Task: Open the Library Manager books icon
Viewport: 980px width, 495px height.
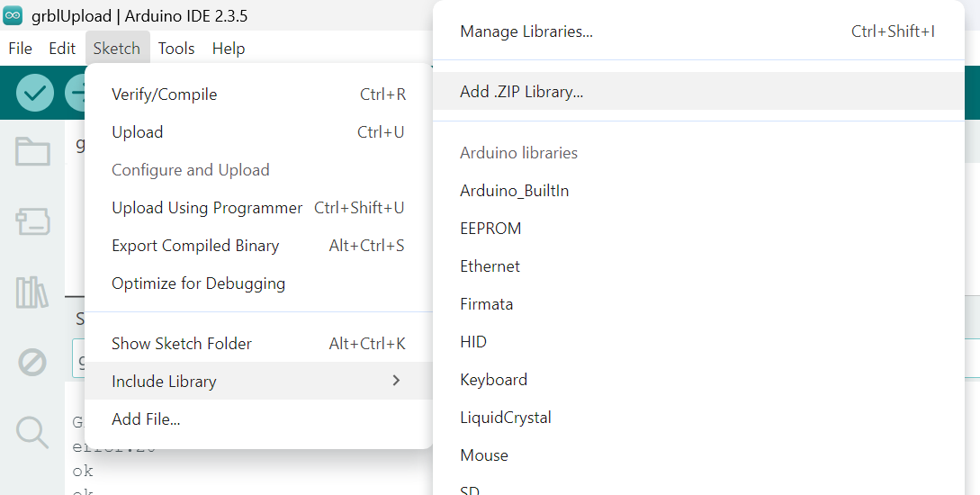Action: [x=32, y=292]
